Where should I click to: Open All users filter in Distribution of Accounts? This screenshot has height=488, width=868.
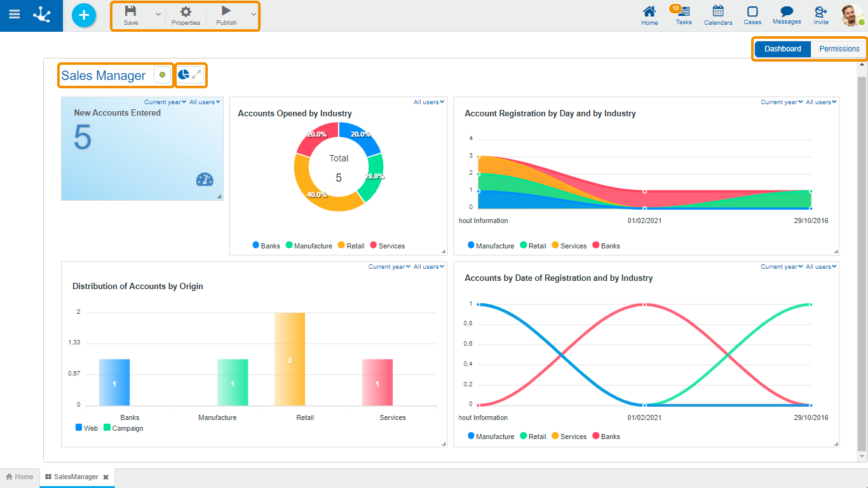coord(429,266)
